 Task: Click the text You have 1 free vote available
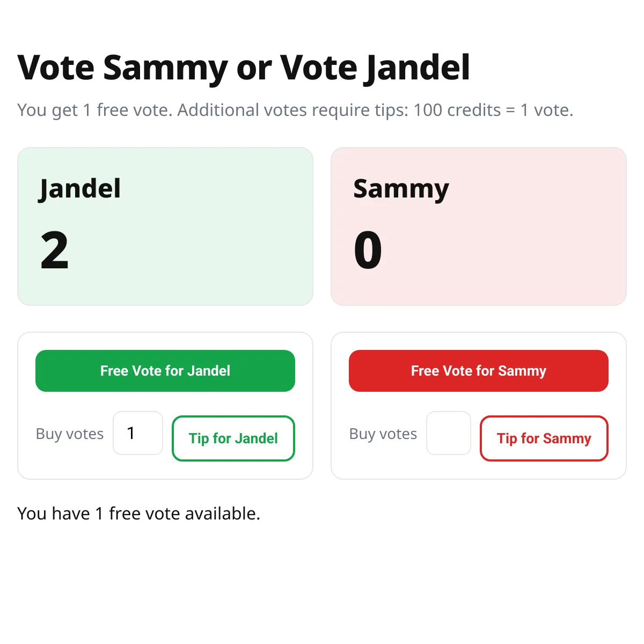click(x=138, y=513)
